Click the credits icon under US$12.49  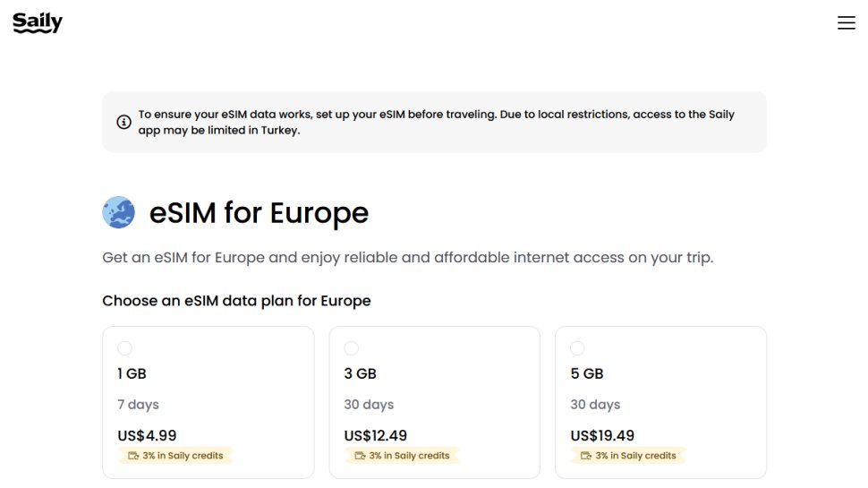360,456
